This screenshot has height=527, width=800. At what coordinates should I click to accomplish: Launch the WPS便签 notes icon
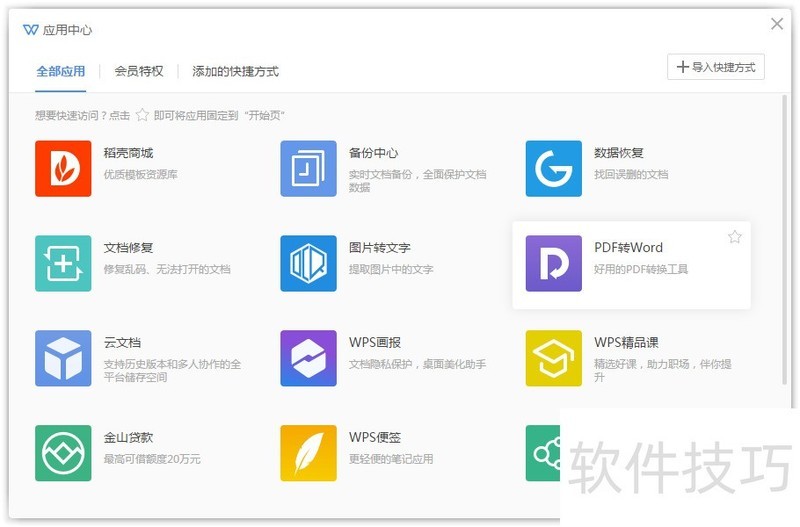pos(308,453)
